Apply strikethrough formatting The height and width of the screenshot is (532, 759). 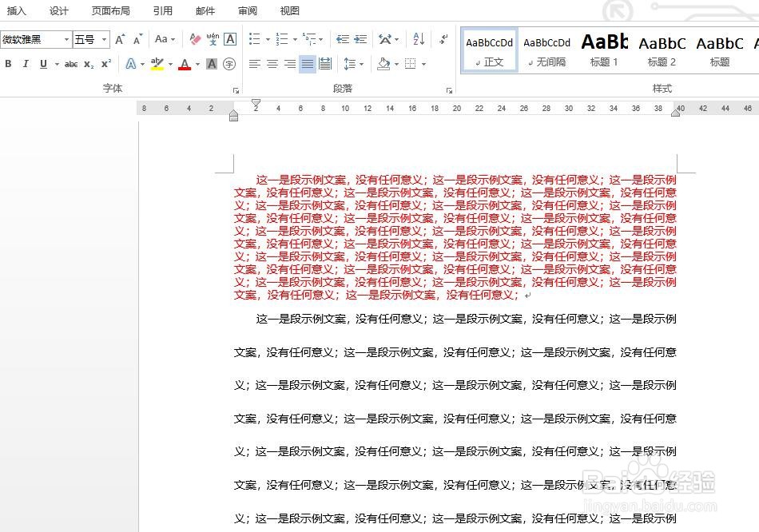71,64
